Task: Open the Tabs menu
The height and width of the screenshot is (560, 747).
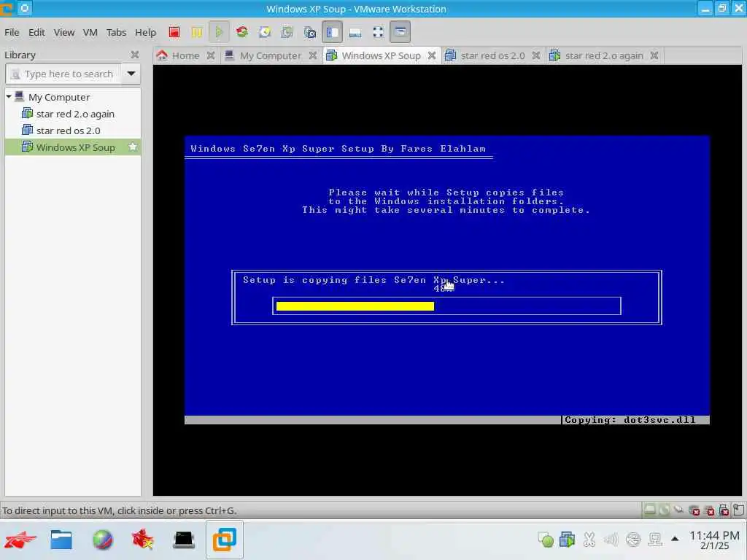Action: click(x=116, y=32)
